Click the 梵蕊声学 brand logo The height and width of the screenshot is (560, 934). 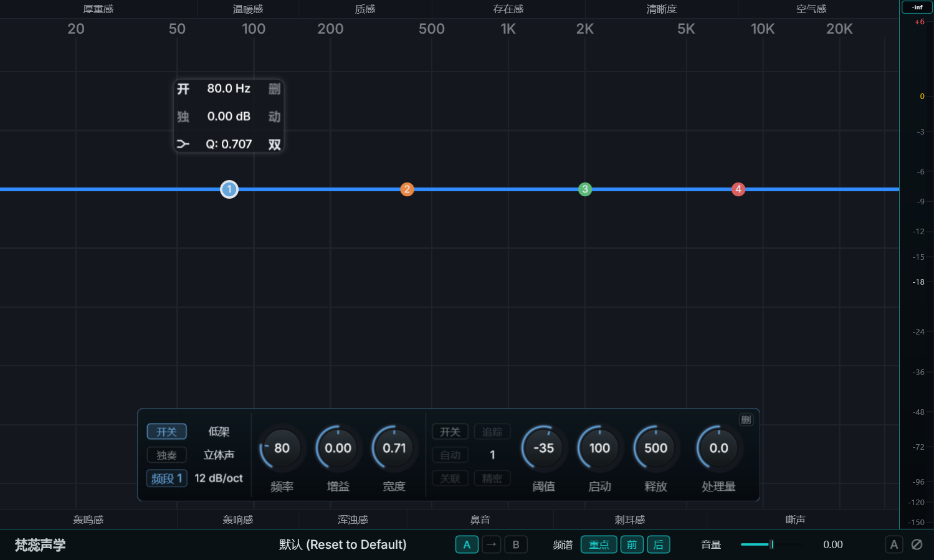coord(41,545)
